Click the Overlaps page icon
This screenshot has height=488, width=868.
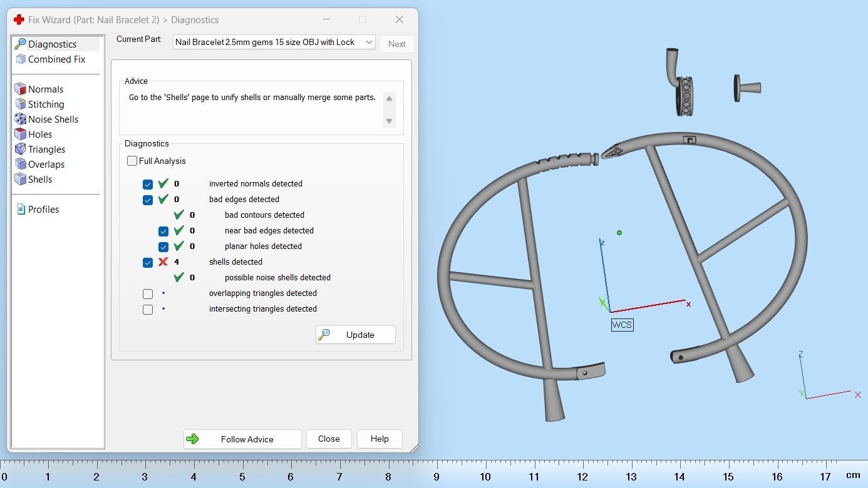20,164
